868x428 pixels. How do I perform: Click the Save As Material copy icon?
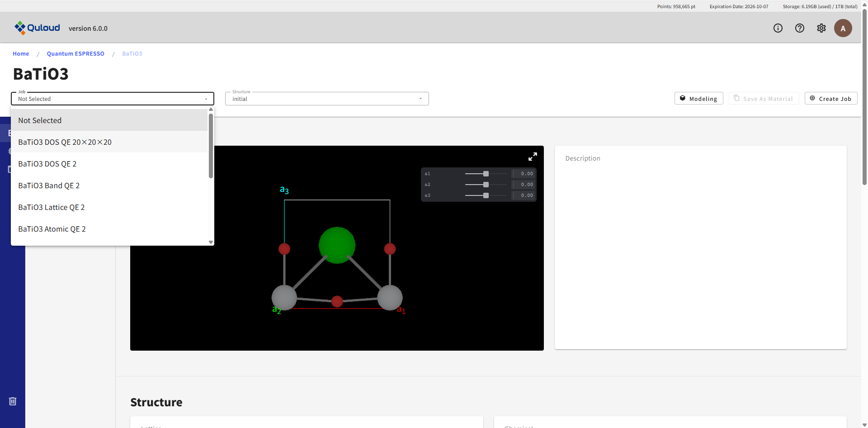tap(736, 98)
